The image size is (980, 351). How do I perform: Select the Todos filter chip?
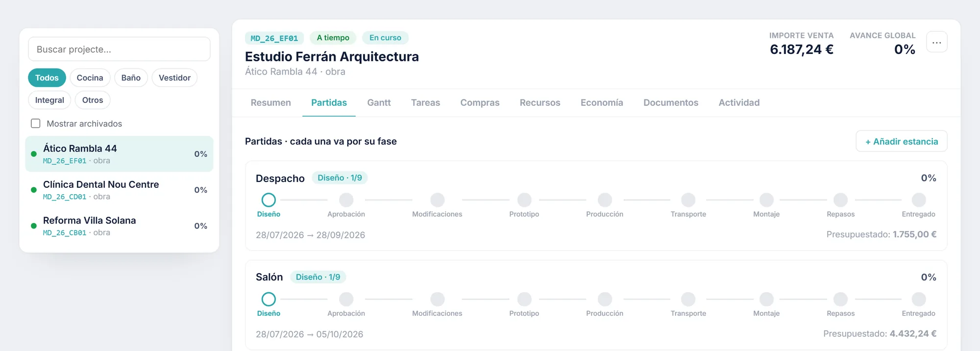click(x=47, y=77)
